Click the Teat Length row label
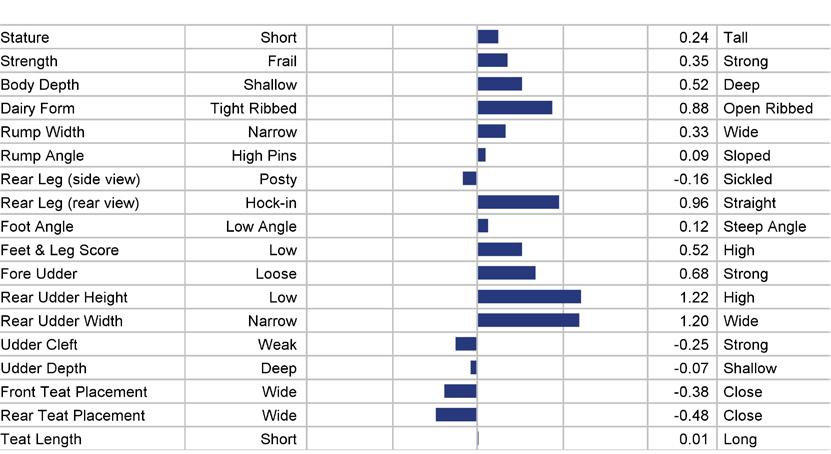Screen dimensions: 831x454 (41, 439)
